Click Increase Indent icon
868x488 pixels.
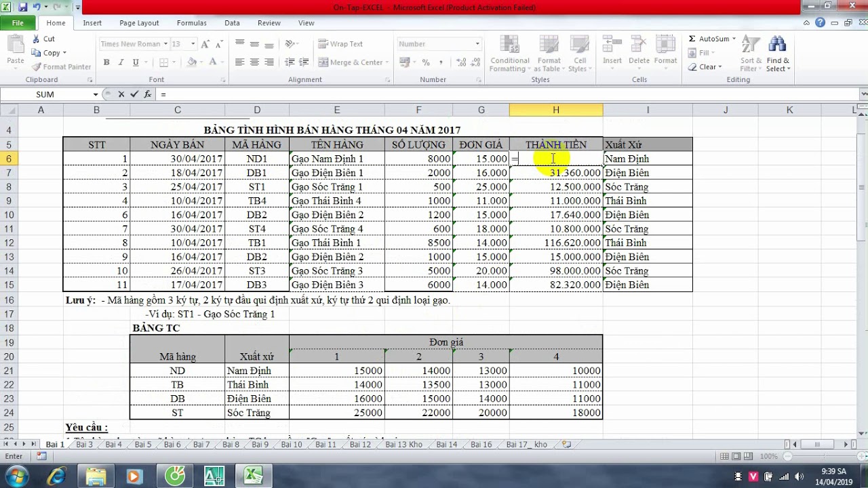[x=305, y=62]
